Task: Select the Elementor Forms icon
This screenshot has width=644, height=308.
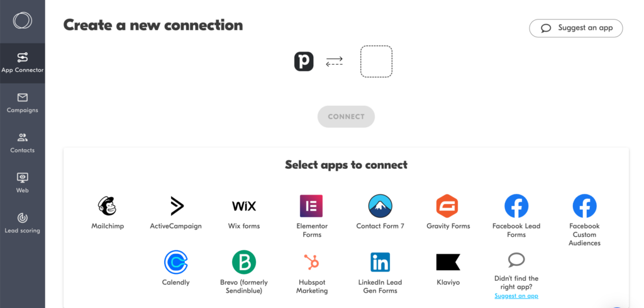Action: coord(311,206)
